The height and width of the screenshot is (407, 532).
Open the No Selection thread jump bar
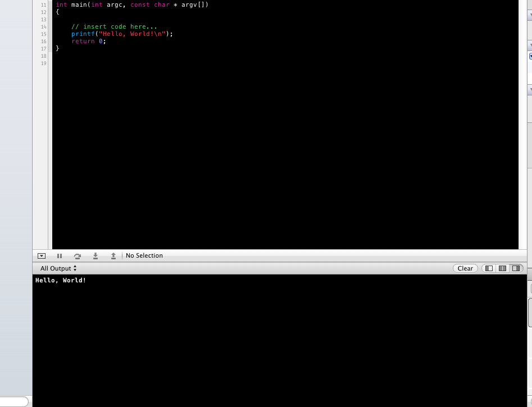(x=144, y=255)
